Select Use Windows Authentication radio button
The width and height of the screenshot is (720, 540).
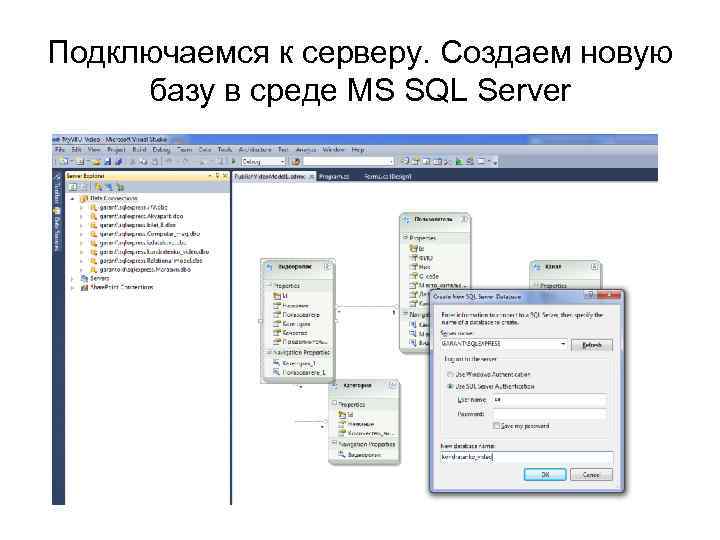tap(450, 374)
